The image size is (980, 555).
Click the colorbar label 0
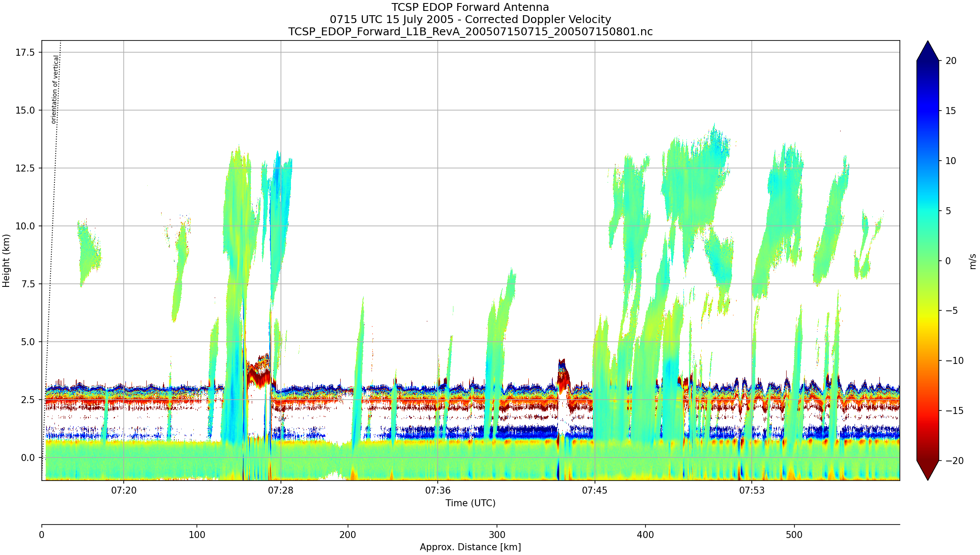[948, 261]
